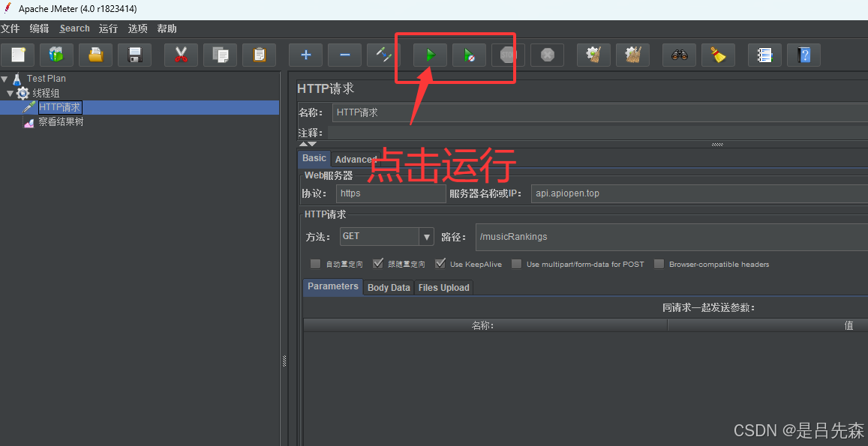Switch to the Advanced tab
This screenshot has height=446, width=868.
tap(356, 160)
